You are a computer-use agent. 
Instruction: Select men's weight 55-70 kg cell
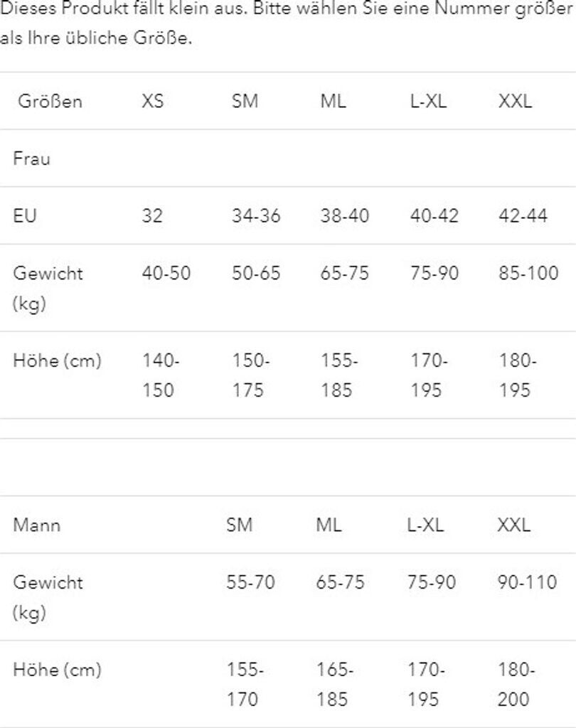tap(250, 582)
